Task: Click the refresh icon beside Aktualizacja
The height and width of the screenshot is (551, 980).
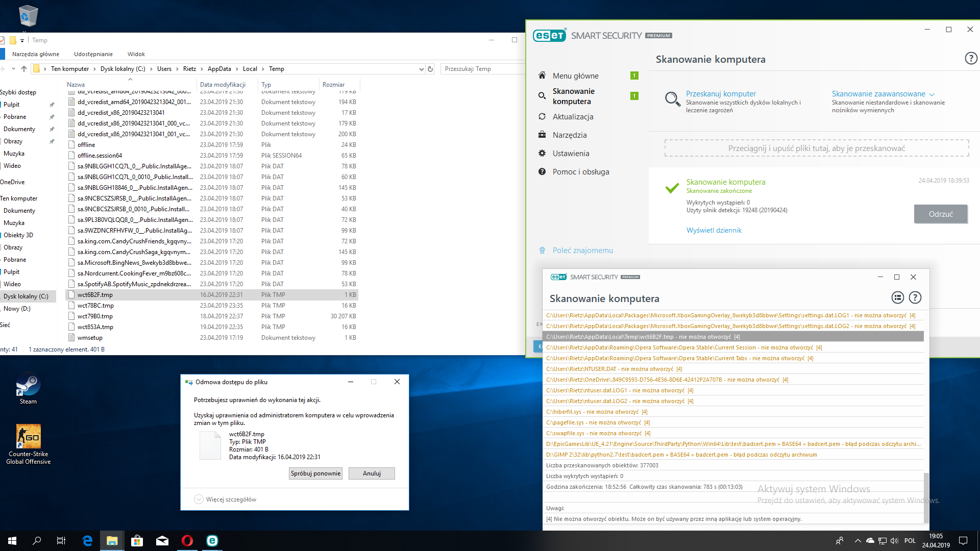Action: point(542,116)
